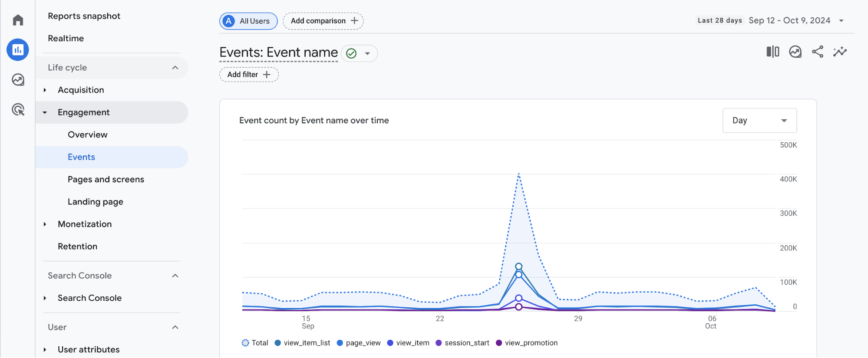This screenshot has width=868, height=358.
Task: Toggle the view_promotion legend series
Action: pyautogui.click(x=527, y=343)
